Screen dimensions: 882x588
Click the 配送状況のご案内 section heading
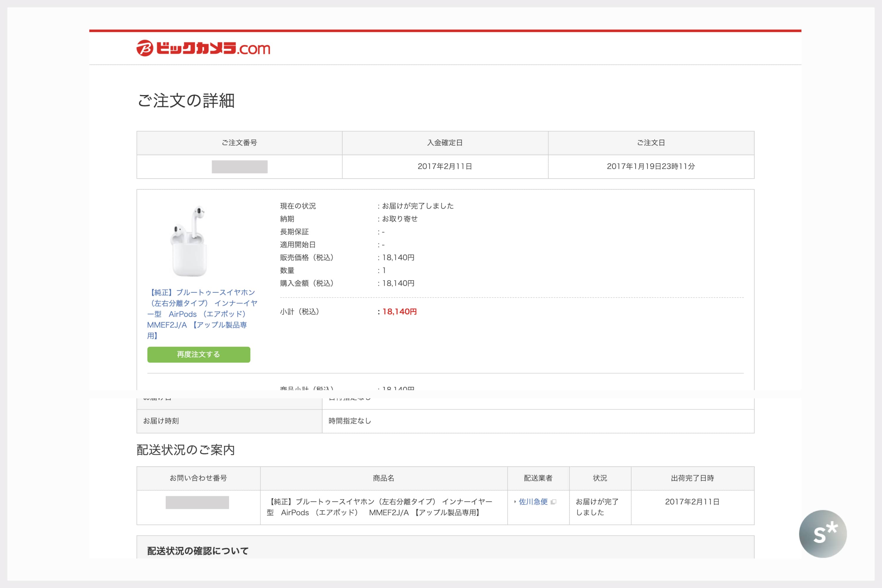click(x=186, y=450)
